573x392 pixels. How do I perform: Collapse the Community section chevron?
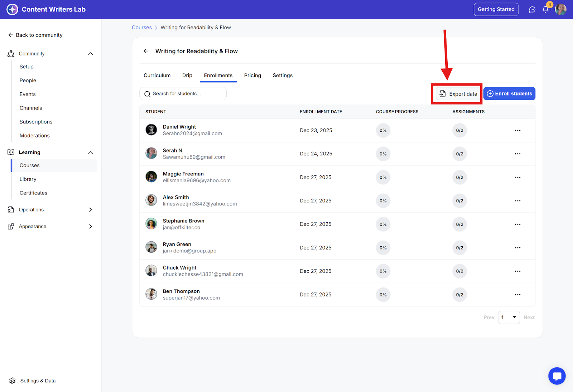[91, 54]
